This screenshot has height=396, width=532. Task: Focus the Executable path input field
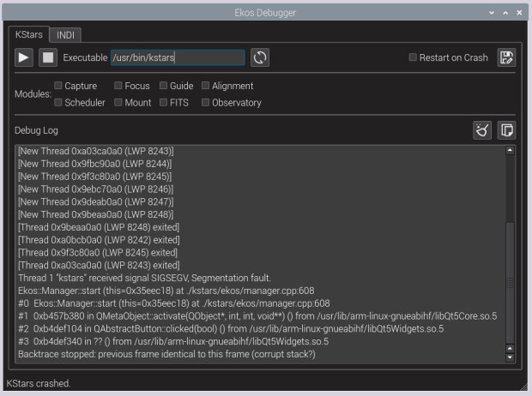click(178, 57)
